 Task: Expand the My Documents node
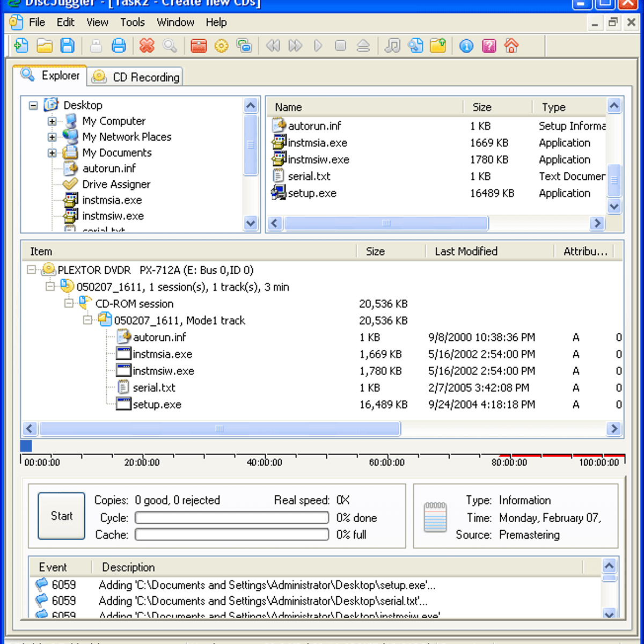coord(52,153)
